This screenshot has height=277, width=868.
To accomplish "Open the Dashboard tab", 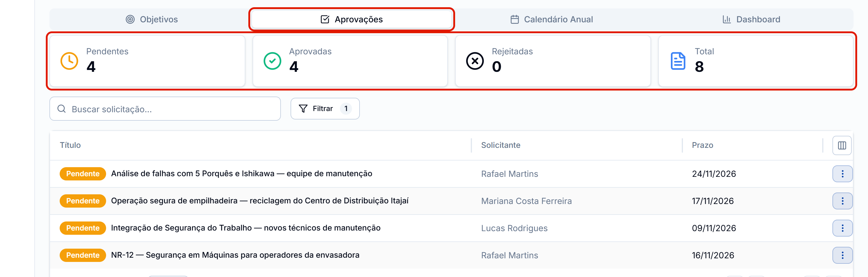I will 751,19.
